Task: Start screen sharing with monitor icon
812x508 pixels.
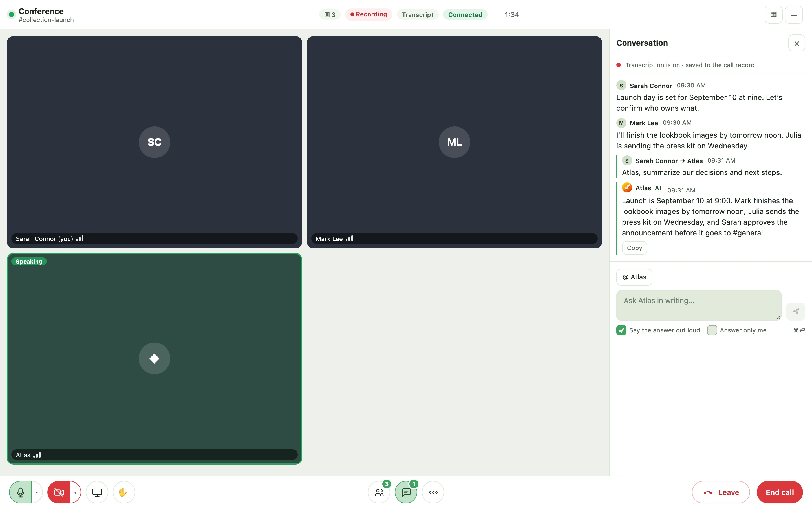Action: (97, 492)
